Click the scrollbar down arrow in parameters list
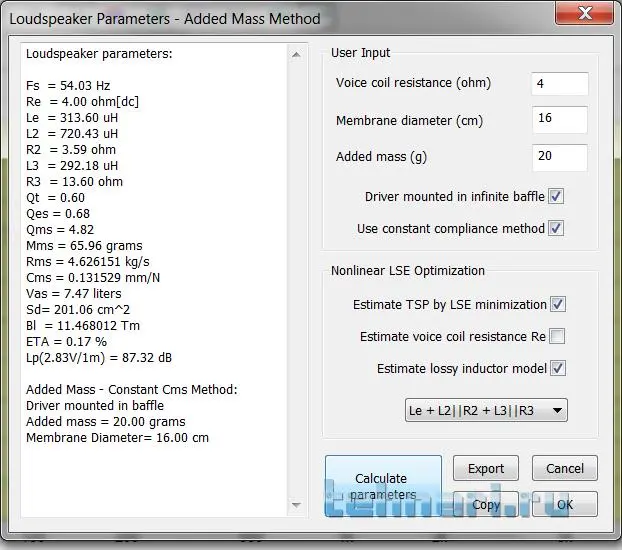 (x=296, y=505)
